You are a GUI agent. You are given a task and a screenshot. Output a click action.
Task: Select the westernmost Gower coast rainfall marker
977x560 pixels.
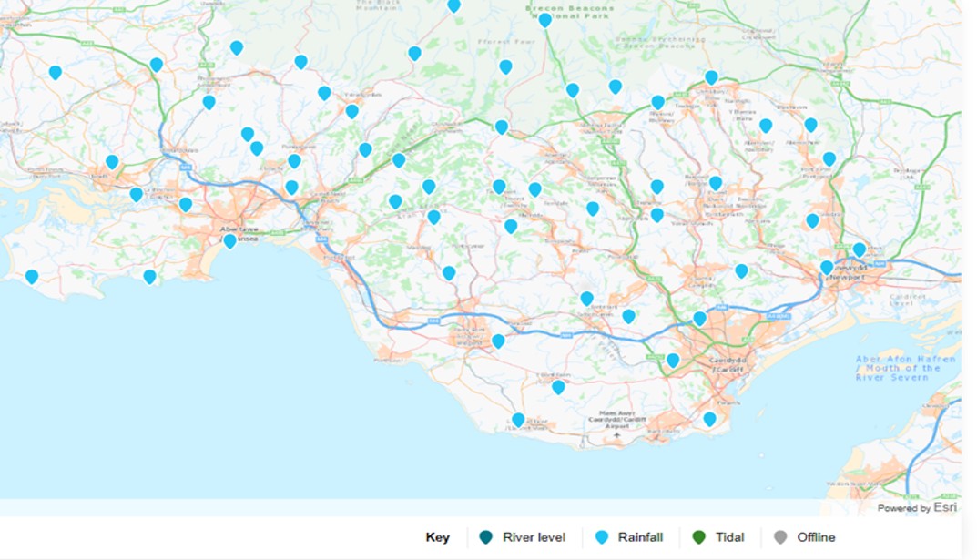pyautogui.click(x=32, y=276)
